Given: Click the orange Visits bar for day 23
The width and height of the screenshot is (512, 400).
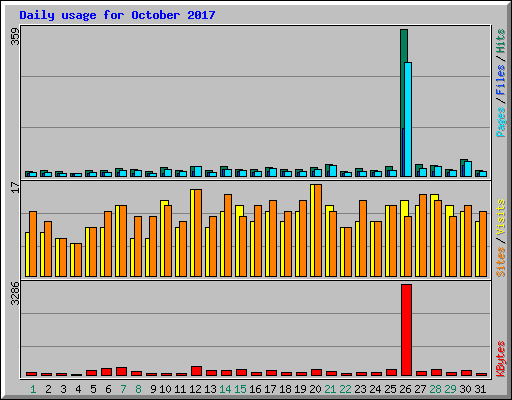Looking at the screenshot, I should (363, 238).
